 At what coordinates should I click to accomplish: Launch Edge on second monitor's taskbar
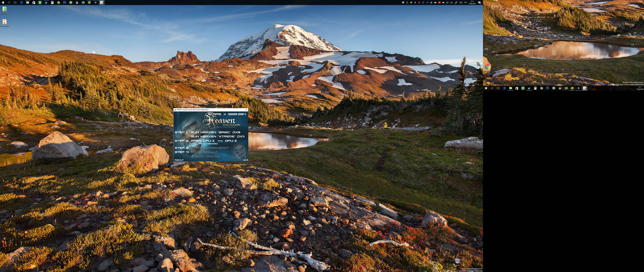point(505,88)
